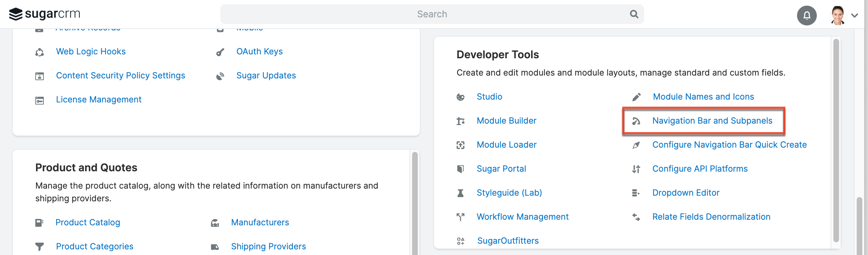Click the Manufacturers factory icon
This screenshot has height=255, width=868.
point(215,223)
